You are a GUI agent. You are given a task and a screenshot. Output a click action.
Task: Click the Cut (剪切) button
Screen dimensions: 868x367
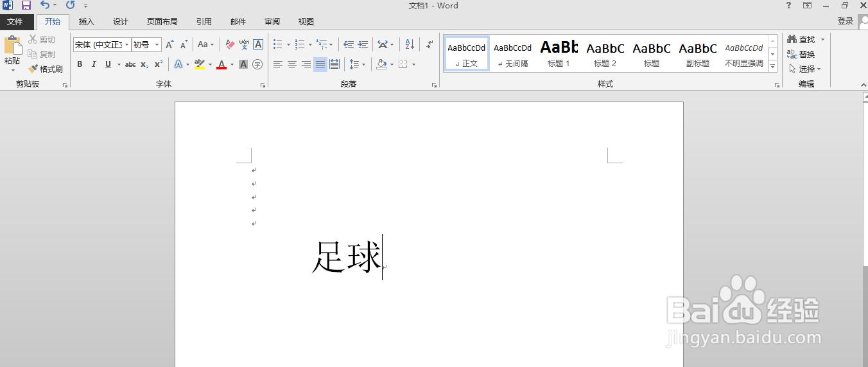(x=42, y=40)
